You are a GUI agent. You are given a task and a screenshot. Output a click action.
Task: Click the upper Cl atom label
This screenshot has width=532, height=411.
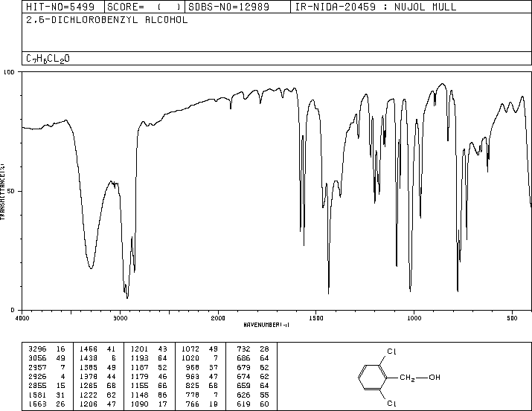pos(391,352)
